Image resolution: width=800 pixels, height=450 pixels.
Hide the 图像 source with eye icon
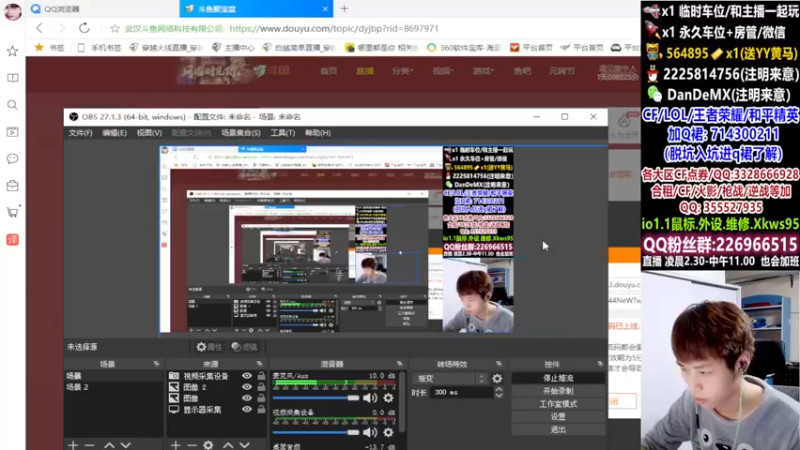pos(247,398)
